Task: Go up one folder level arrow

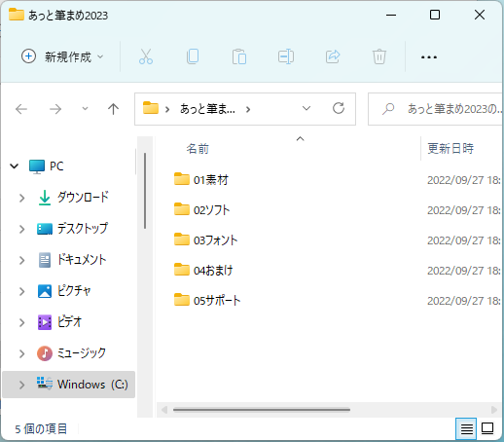Action: tap(113, 109)
